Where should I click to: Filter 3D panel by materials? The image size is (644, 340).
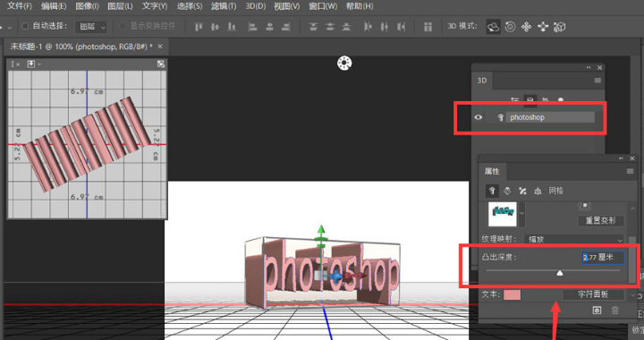(x=545, y=100)
